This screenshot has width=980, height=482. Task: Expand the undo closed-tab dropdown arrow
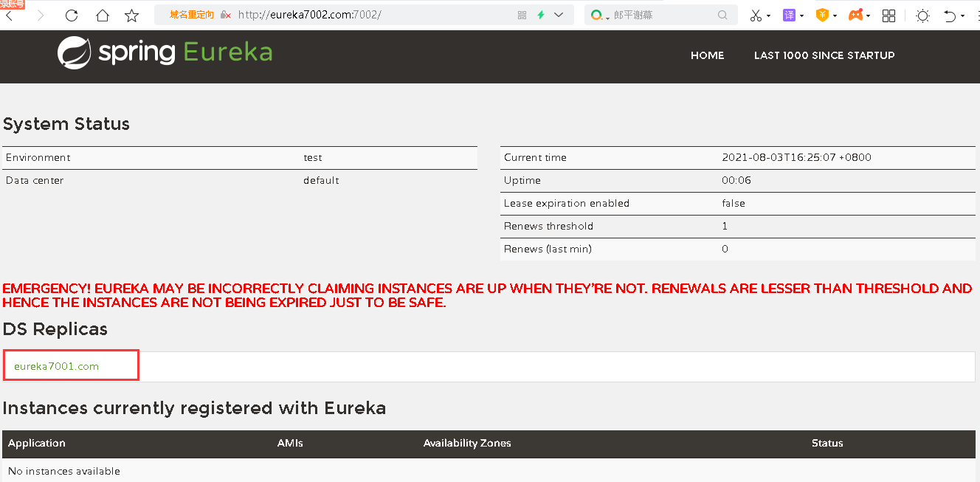point(963,16)
